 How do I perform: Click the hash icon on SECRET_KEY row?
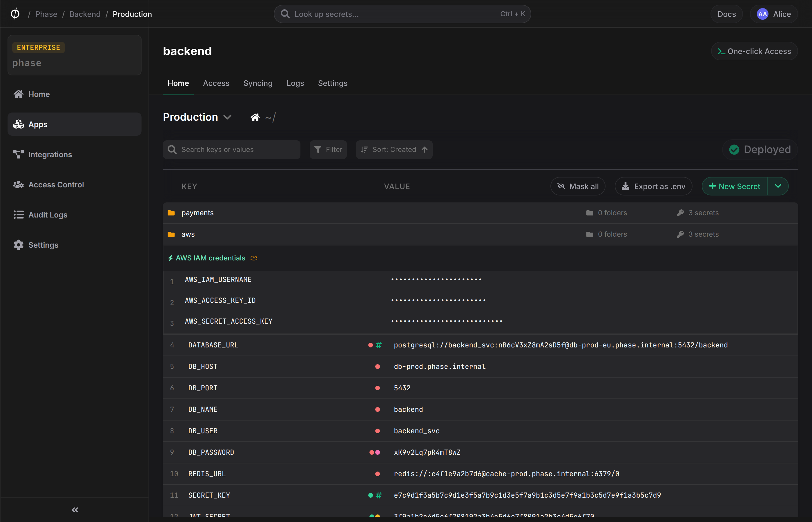coord(379,495)
